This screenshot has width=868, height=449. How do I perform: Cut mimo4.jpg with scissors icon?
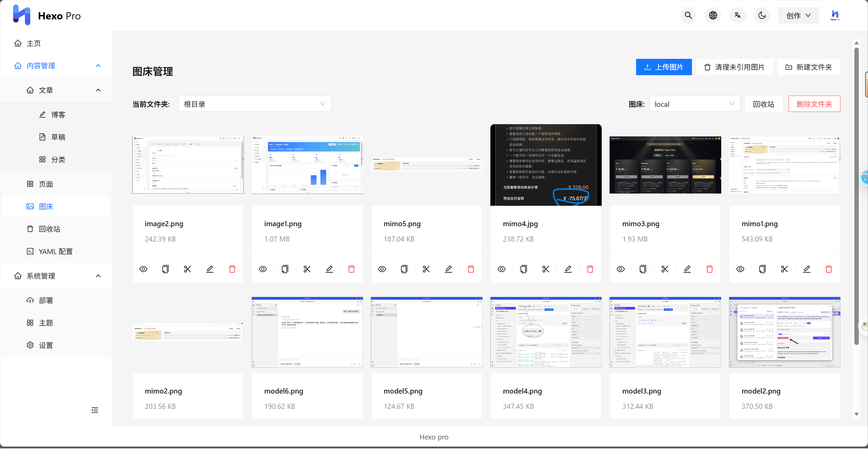(546, 269)
